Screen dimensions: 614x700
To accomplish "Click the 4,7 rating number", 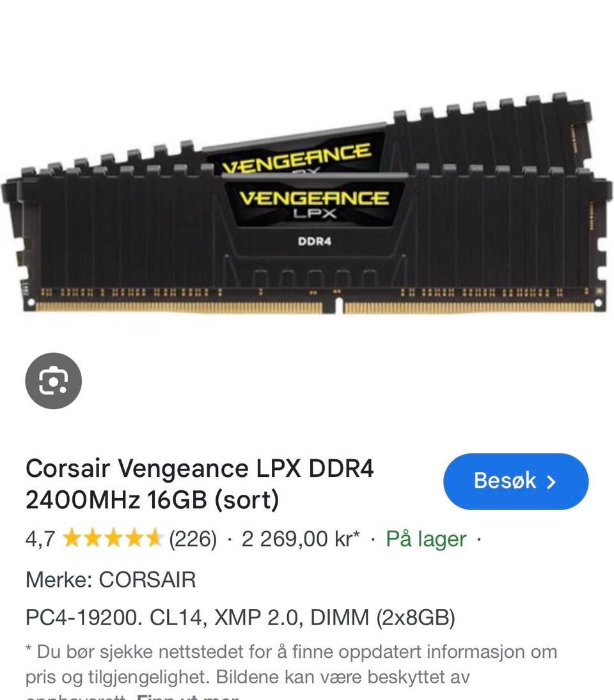I will tap(40, 539).
